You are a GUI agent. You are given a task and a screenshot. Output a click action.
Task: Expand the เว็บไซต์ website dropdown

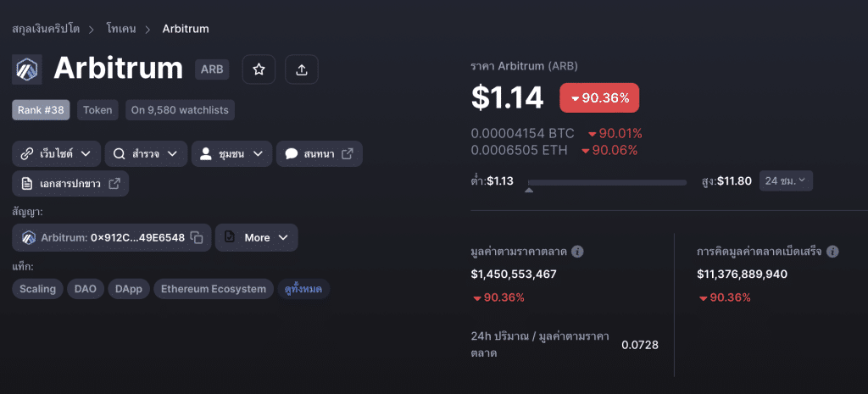56,154
